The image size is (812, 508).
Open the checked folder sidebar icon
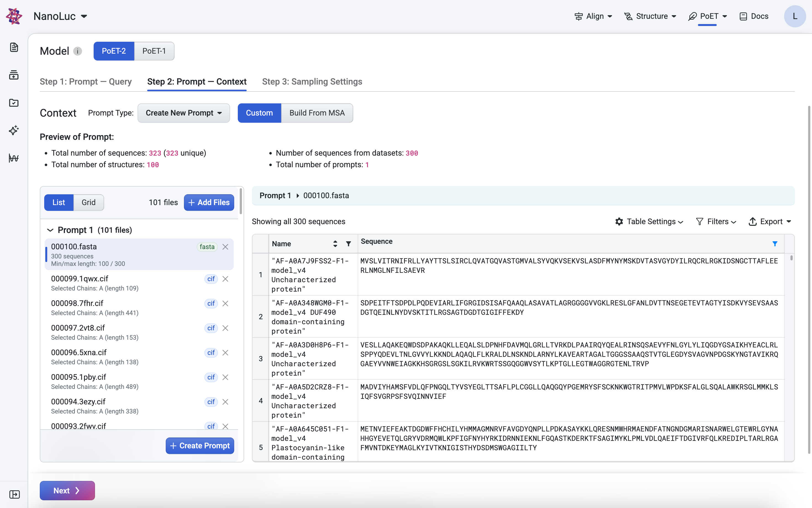click(x=14, y=103)
